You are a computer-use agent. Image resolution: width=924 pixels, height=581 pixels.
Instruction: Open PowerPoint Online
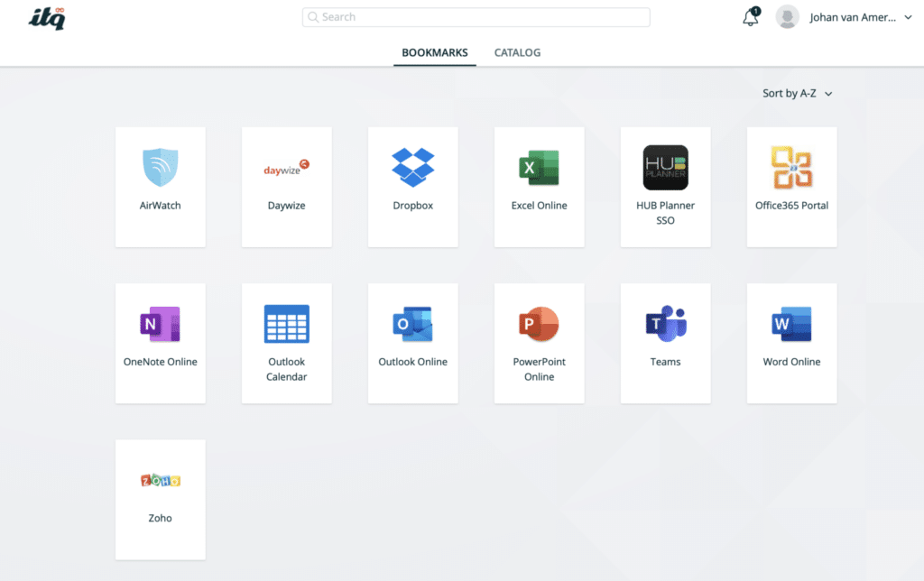tap(539, 325)
